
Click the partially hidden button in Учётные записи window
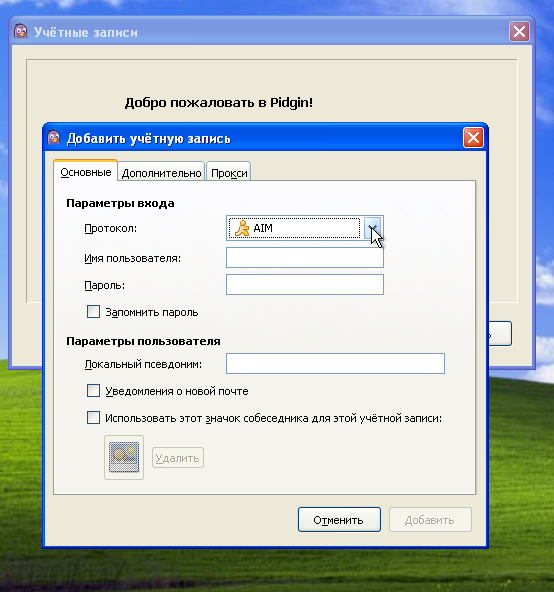[500, 334]
